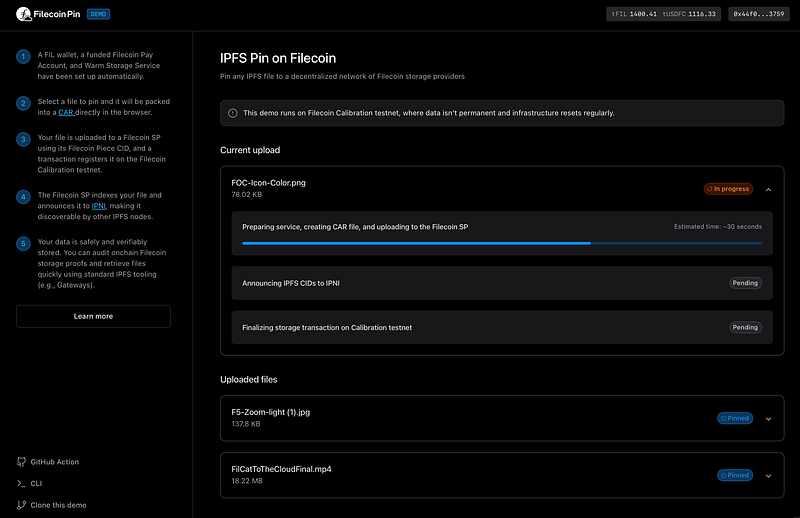Viewport: 800px width, 518px height.
Task: Click the upload progress bar
Action: pyautogui.click(x=501, y=243)
